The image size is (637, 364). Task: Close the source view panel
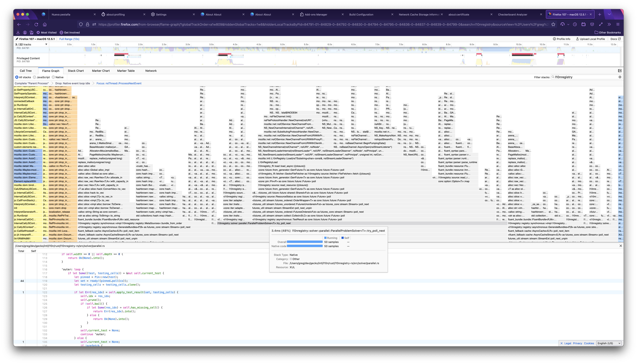pos(621,246)
